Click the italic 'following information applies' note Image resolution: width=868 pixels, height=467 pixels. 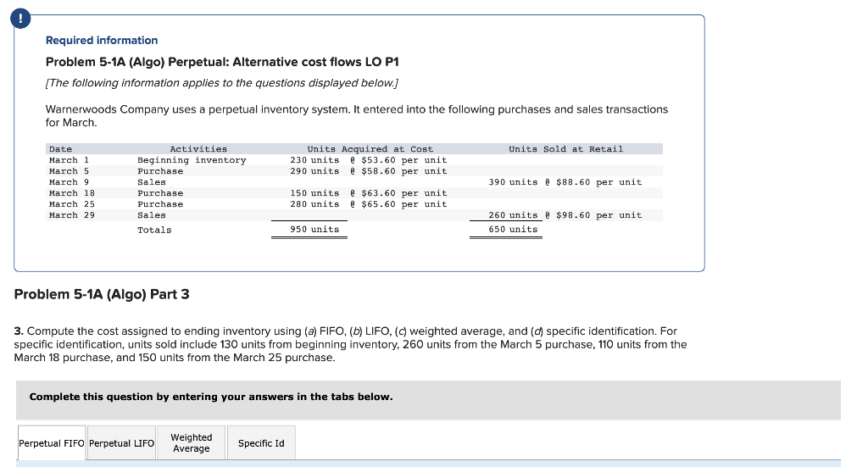click(222, 83)
